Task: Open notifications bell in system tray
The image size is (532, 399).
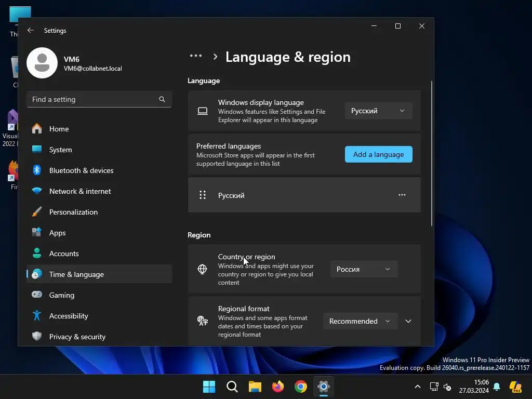Action: tap(497, 387)
